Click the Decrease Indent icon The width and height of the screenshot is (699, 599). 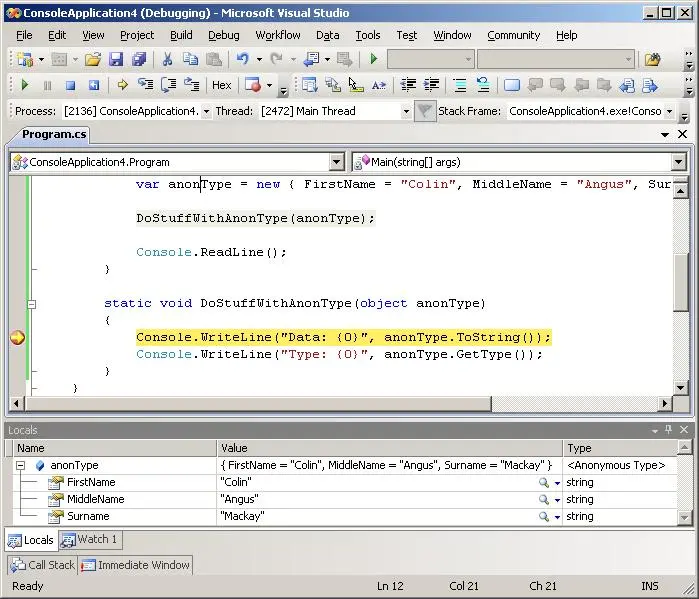coord(408,85)
